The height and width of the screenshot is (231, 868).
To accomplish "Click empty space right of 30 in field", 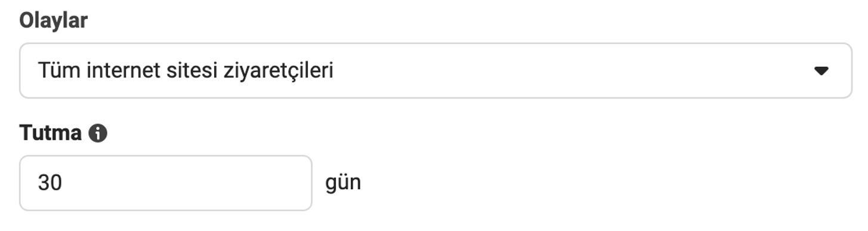I will [x=185, y=183].
